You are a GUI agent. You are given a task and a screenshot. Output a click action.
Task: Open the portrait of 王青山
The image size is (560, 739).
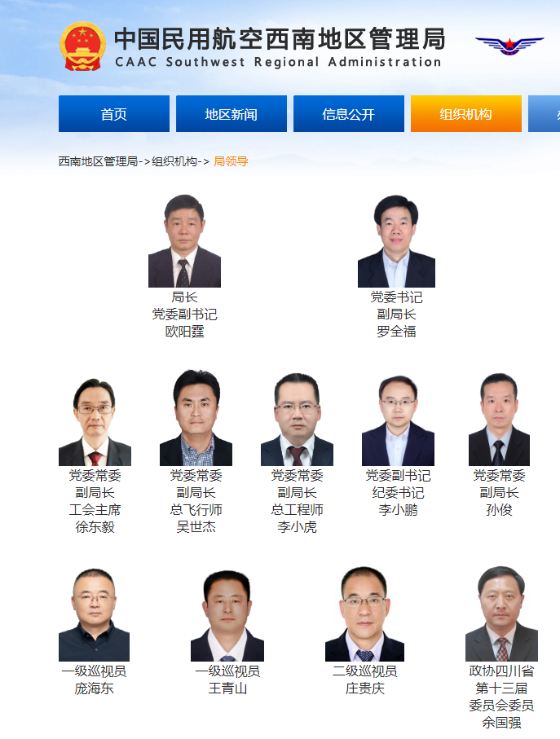point(227,615)
